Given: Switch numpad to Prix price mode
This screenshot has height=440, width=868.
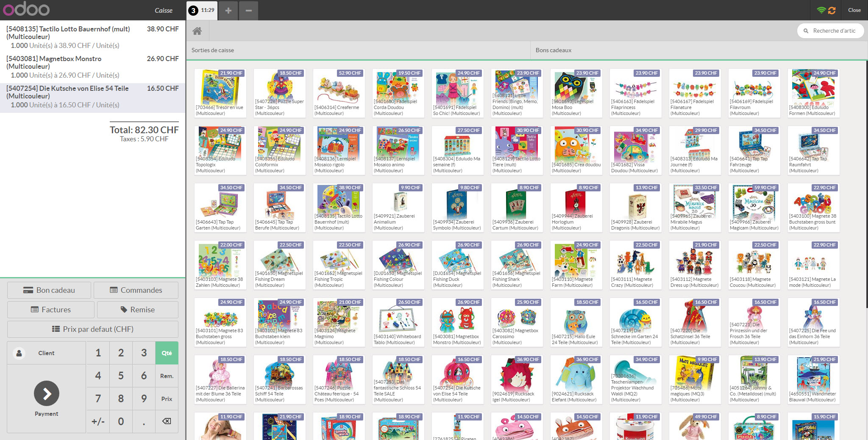Looking at the screenshot, I should pyautogui.click(x=167, y=399).
